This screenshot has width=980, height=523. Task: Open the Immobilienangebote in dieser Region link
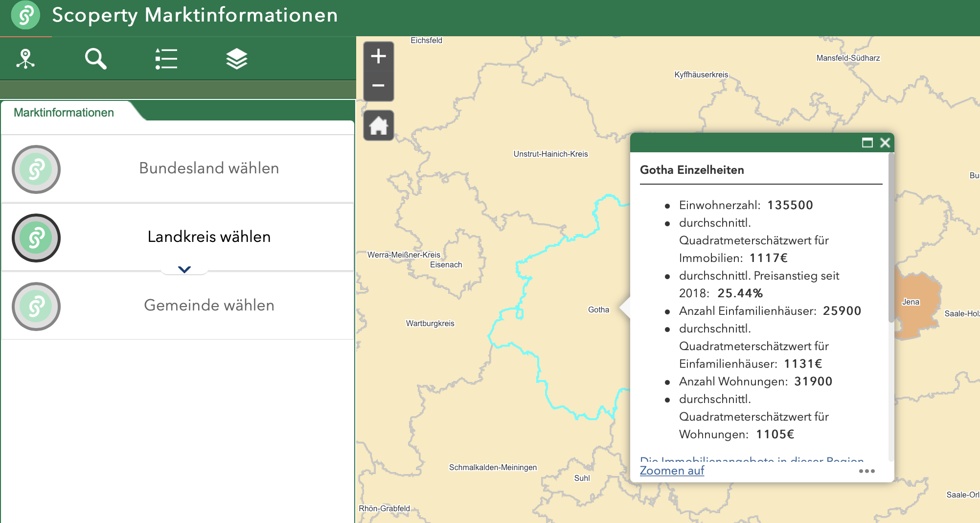pyautogui.click(x=752, y=459)
